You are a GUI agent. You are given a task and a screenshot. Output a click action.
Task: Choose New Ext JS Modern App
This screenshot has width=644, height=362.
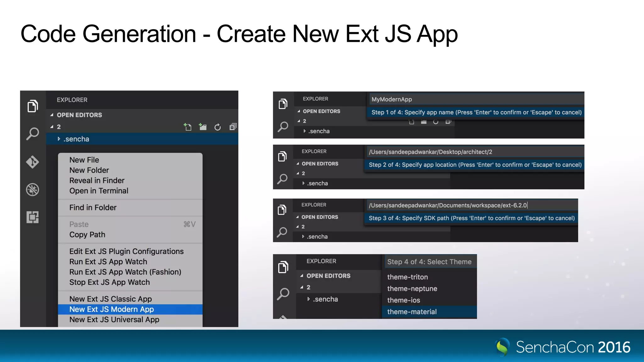pos(130,310)
